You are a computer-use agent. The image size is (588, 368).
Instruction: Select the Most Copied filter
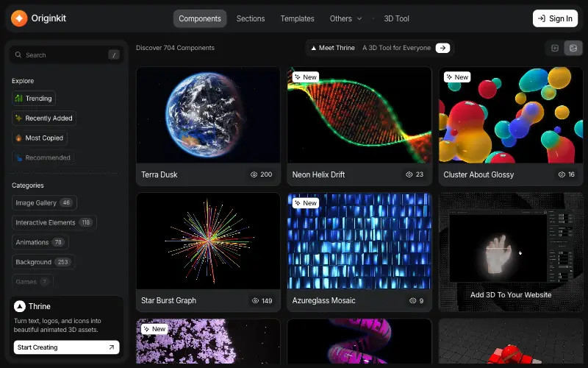click(40, 138)
